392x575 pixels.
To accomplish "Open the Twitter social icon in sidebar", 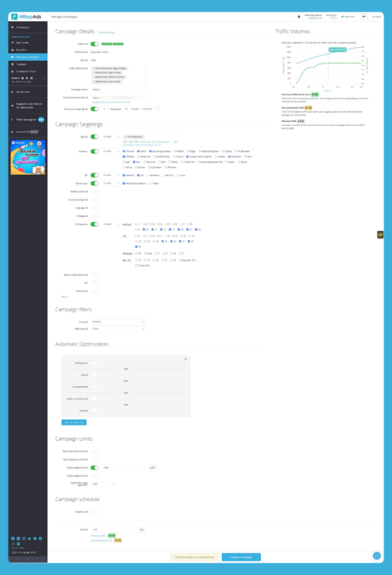I will pos(30,539).
